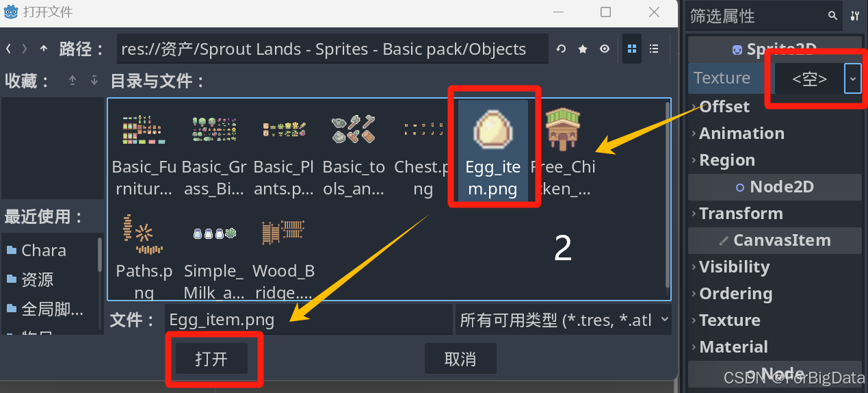
Task: Move favorite up arrow icon
Action: click(x=73, y=81)
